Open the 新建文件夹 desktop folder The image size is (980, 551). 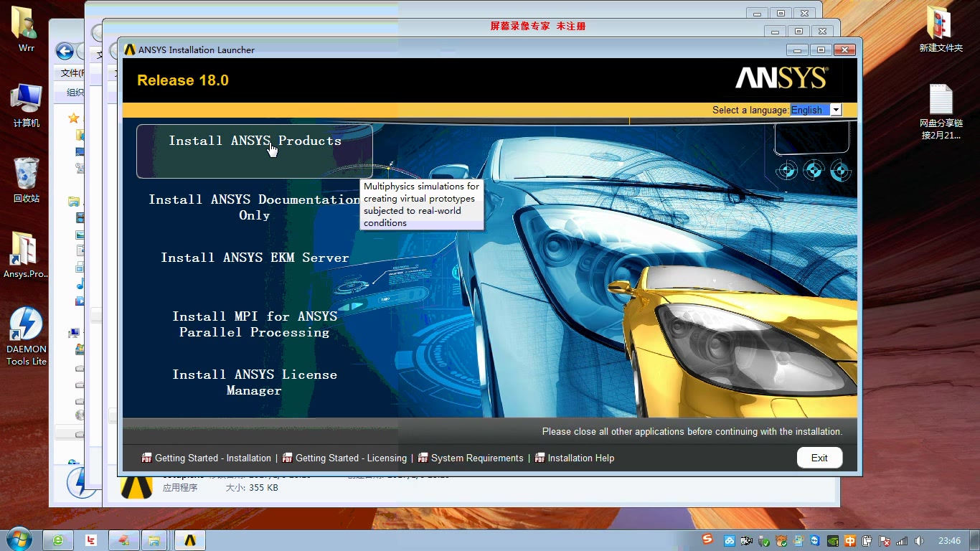point(941,30)
